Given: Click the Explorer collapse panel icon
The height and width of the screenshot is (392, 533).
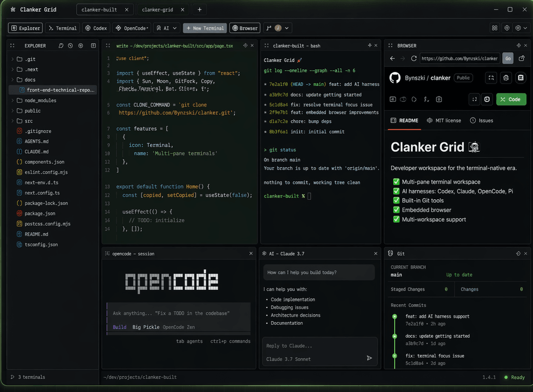Looking at the screenshot, I should [93, 46].
